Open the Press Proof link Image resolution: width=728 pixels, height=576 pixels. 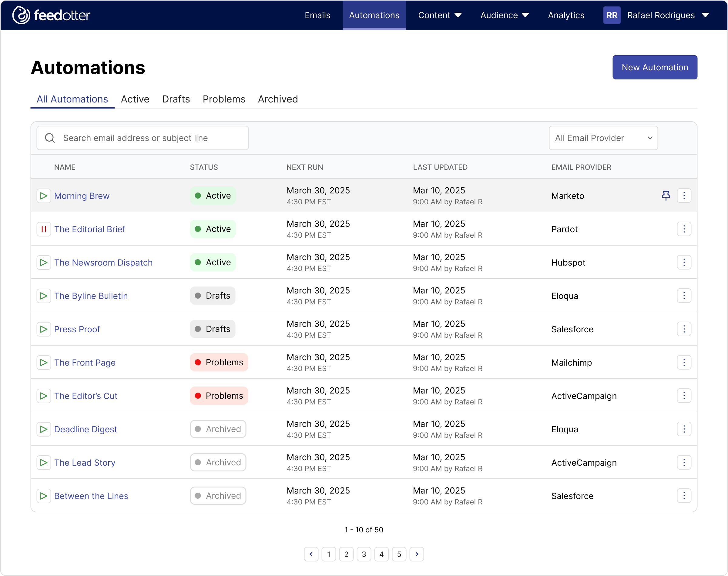pyautogui.click(x=77, y=330)
